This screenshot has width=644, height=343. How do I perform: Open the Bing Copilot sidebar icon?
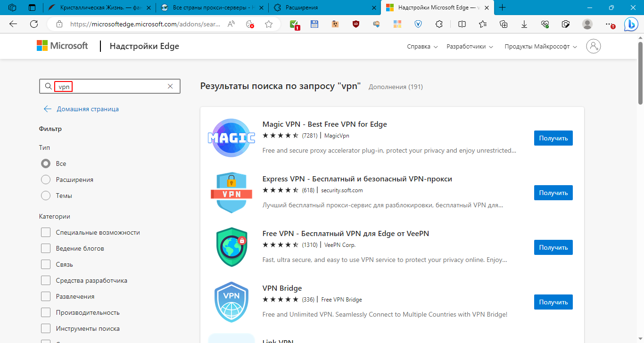631,24
